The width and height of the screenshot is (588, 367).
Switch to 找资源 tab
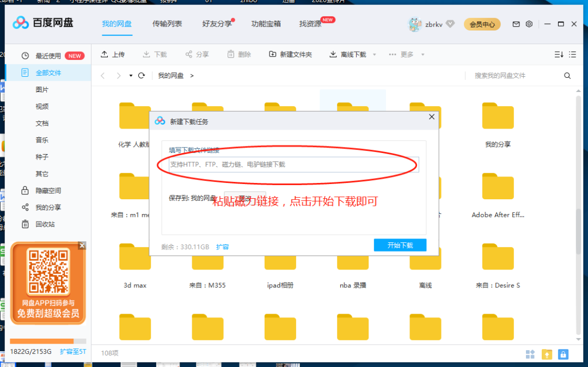310,24
